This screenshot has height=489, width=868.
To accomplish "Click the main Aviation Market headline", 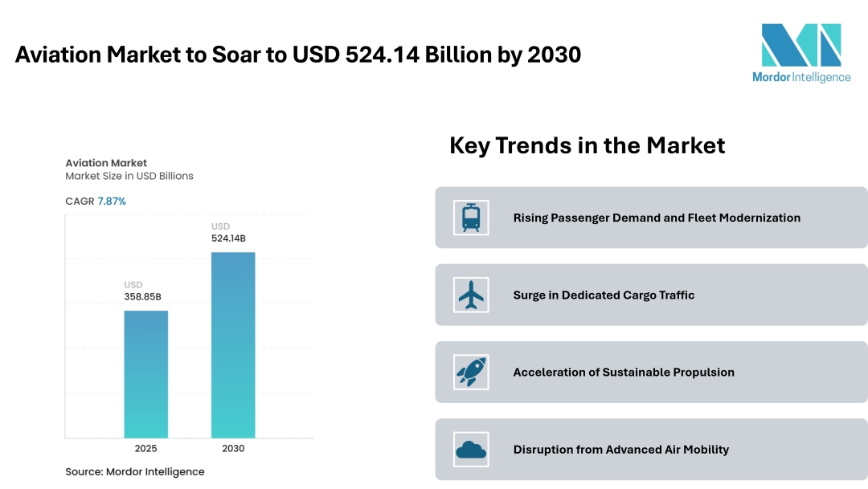I will 298,55.
